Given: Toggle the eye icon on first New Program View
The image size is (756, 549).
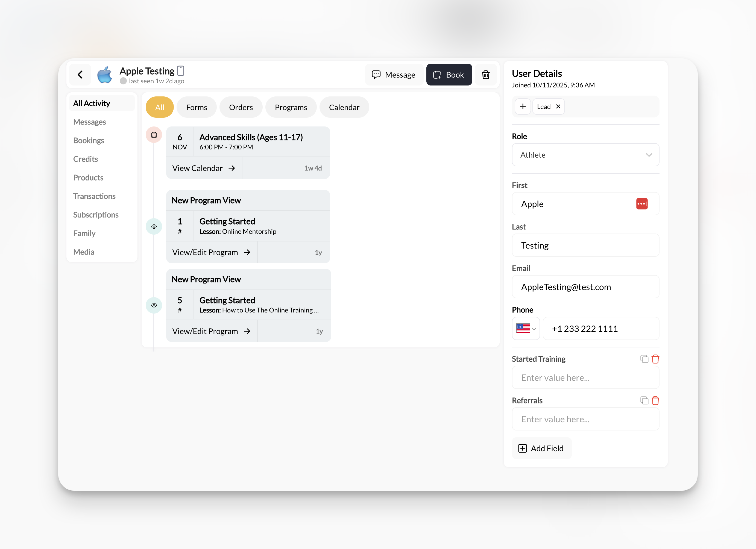Looking at the screenshot, I should (154, 226).
